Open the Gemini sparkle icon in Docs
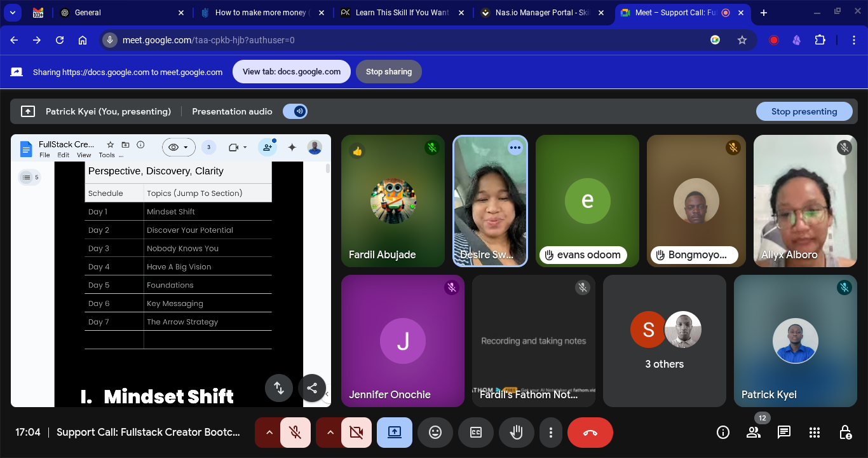Image resolution: width=868 pixels, height=458 pixels. click(292, 147)
